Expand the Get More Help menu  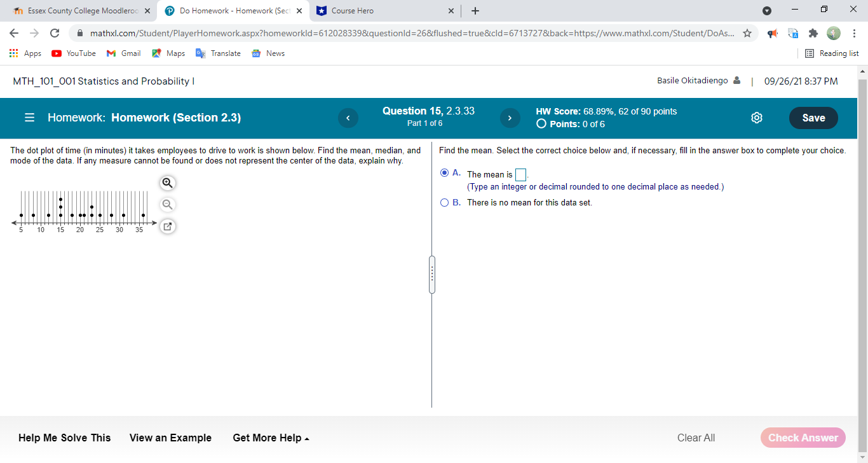(271, 438)
